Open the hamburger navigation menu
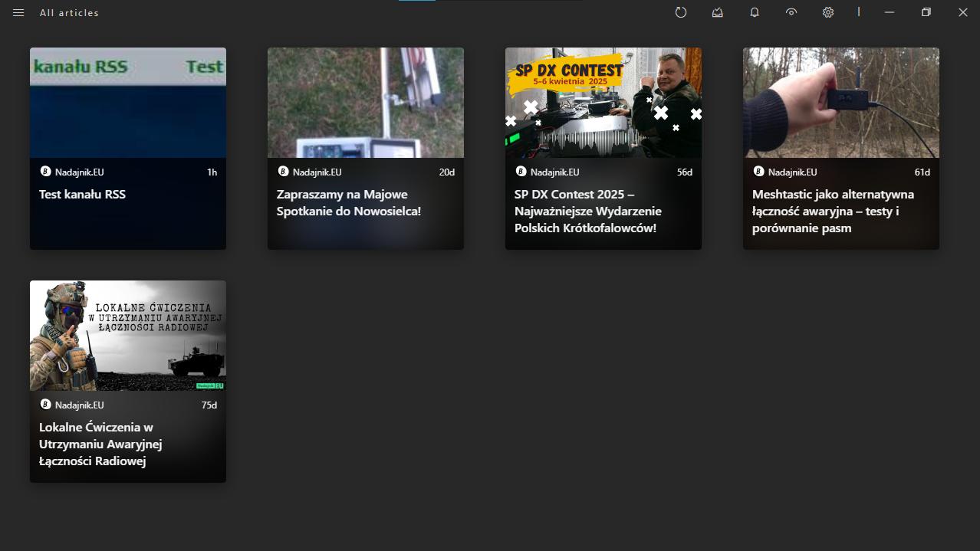Screen dimensions: 980x551 [x=18, y=13]
